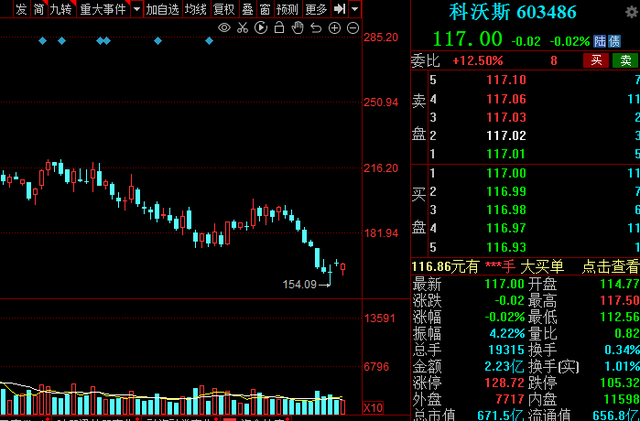This screenshot has width=640, height=421.
Task: Click 加自选 to add to watchlist
Action: point(162,9)
